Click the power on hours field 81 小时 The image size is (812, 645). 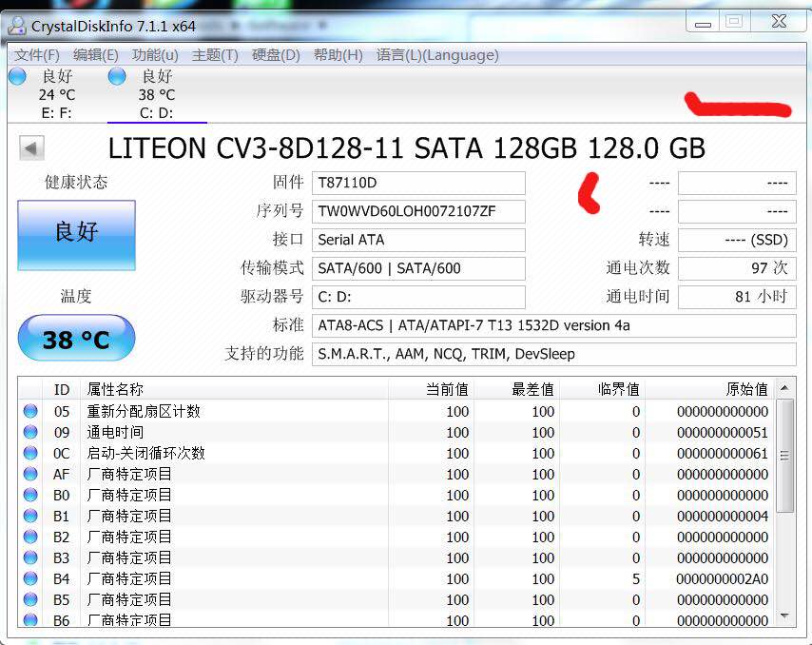[737, 297]
